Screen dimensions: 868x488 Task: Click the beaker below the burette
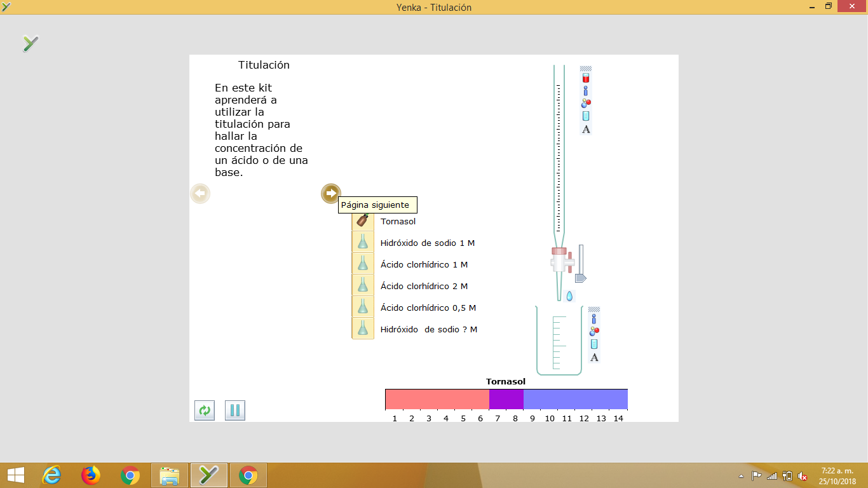click(x=559, y=341)
